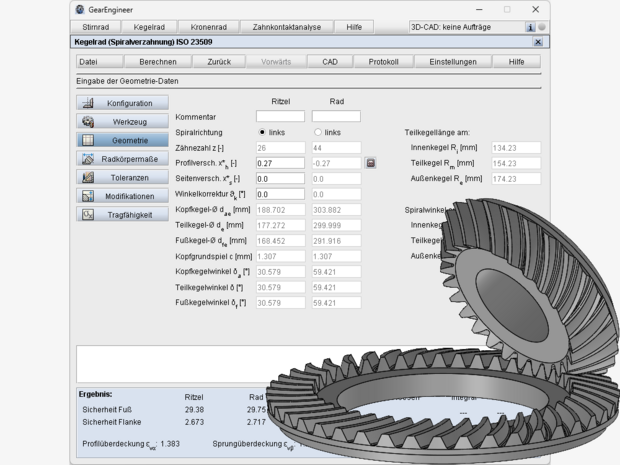Click Ritzel Fußkegelwinkel value 30.579
The image size is (620, 465).
coord(280,303)
